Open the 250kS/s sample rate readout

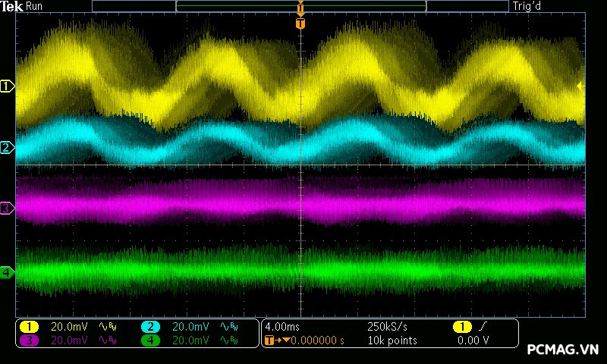tap(387, 327)
